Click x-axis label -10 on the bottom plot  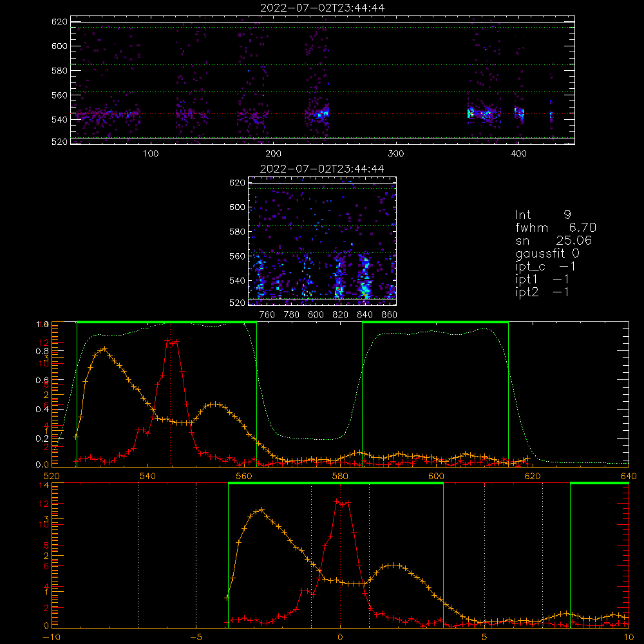pyautogui.click(x=52, y=637)
